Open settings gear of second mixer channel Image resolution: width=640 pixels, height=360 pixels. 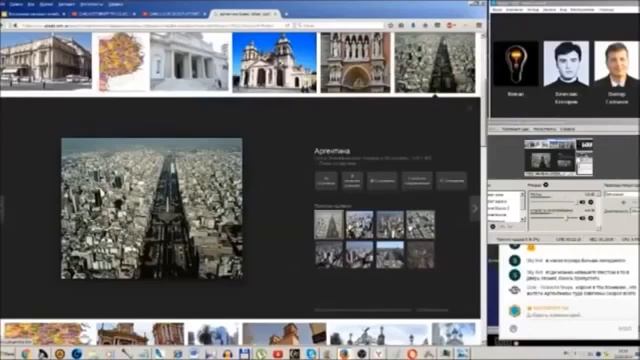click(x=591, y=218)
